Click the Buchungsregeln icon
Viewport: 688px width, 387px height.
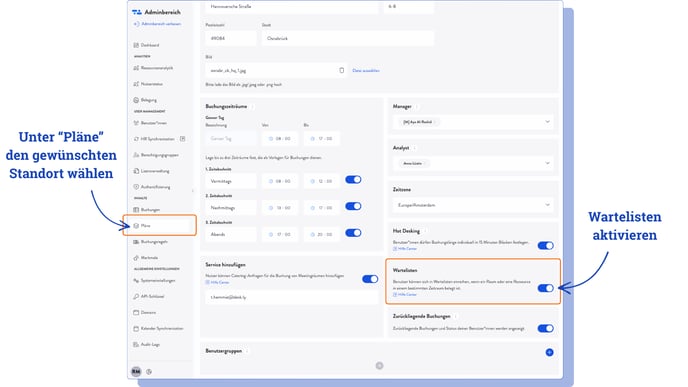tap(136, 242)
